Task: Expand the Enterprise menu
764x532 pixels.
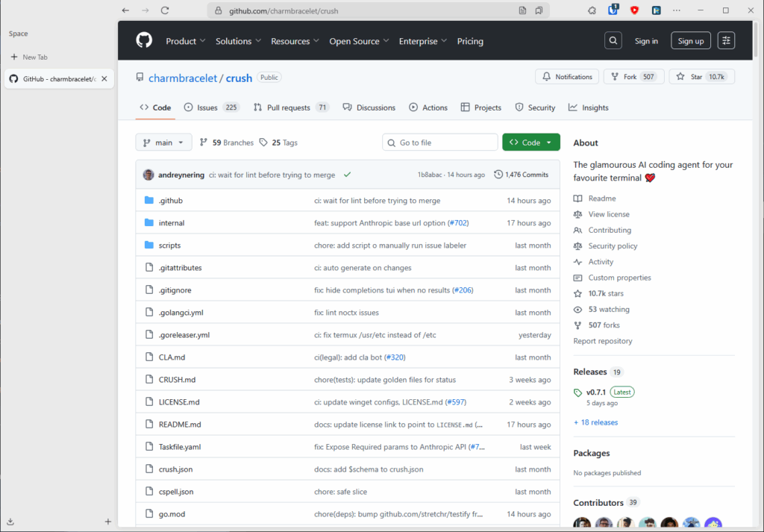Action: point(423,41)
